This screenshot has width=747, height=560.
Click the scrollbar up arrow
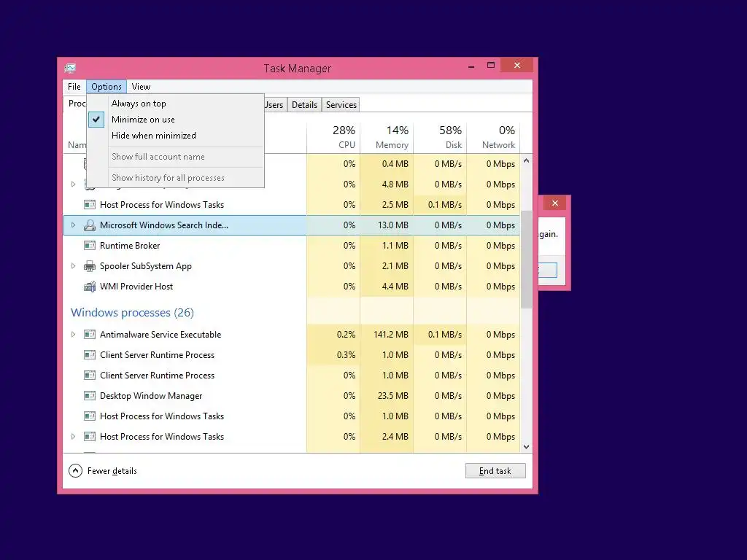527,161
